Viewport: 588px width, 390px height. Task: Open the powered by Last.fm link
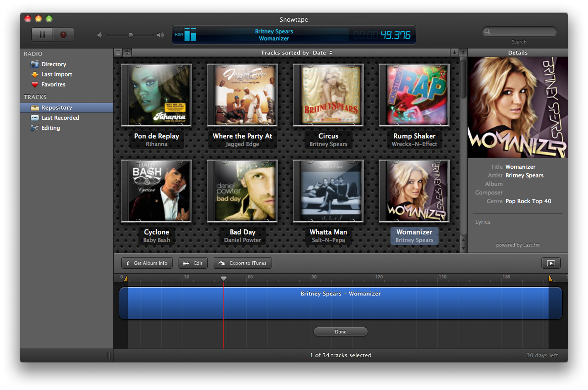(x=518, y=245)
